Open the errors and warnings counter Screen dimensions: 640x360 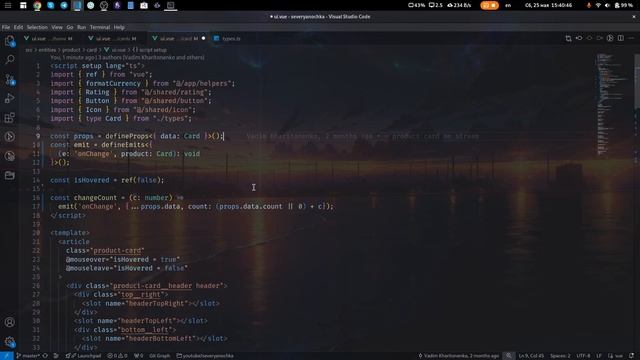(x=117, y=356)
